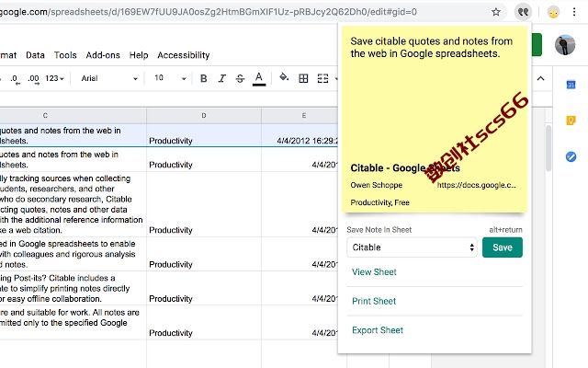Image resolution: width=588 pixels, height=368 pixels.
Task: Open the Add-ons menu
Action: click(103, 55)
